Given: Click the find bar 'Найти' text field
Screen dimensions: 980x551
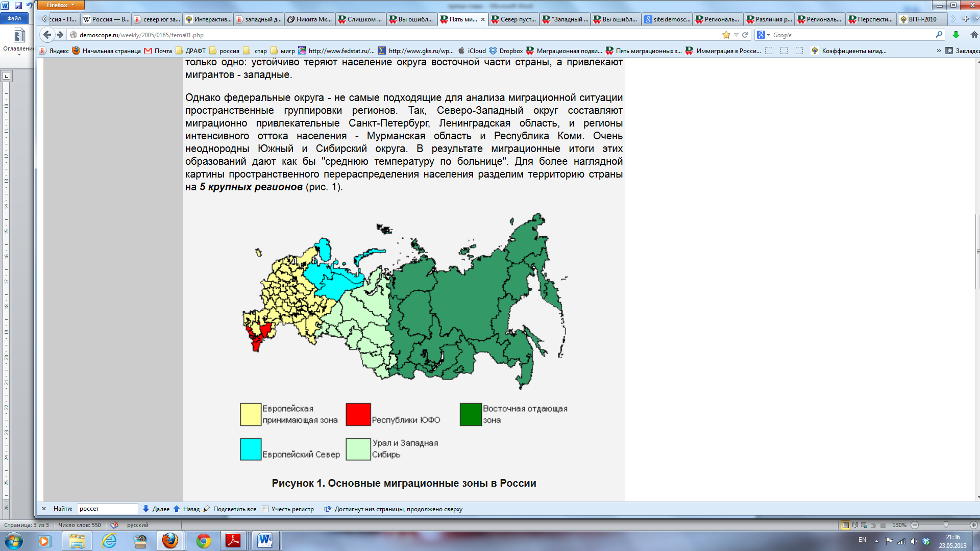Looking at the screenshot, I should (x=107, y=509).
